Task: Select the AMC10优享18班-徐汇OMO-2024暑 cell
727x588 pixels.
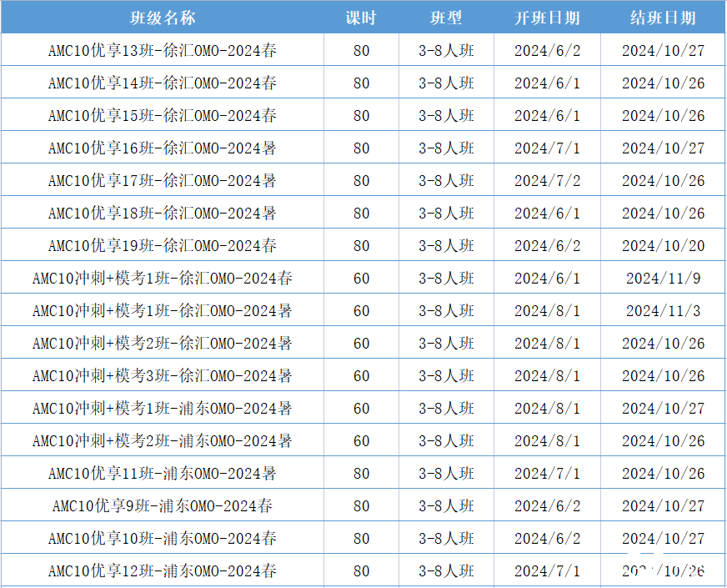Action: pos(163,213)
